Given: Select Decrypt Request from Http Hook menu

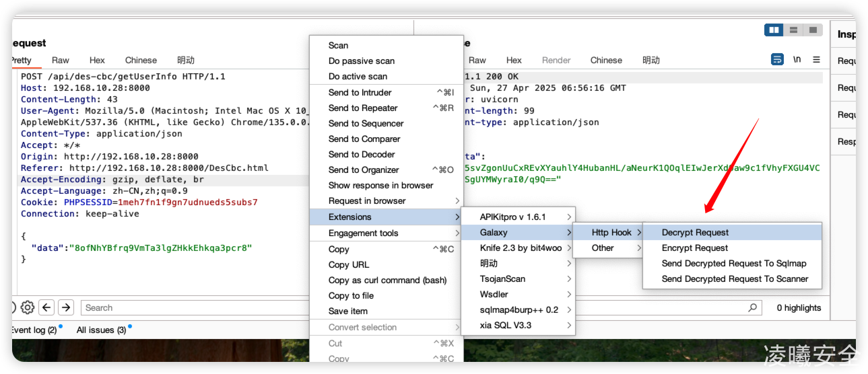Looking at the screenshot, I should (x=695, y=232).
